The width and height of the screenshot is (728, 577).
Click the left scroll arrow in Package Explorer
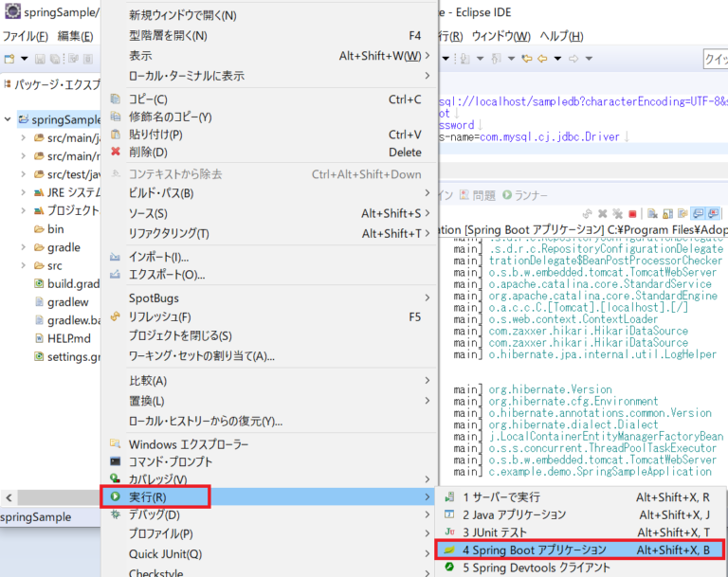pyautogui.click(x=9, y=497)
